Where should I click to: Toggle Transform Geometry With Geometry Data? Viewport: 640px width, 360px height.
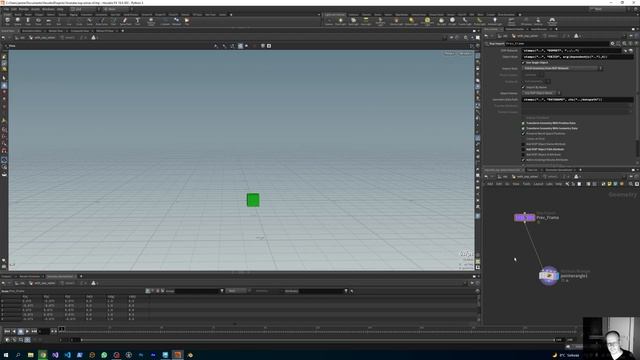[523, 128]
